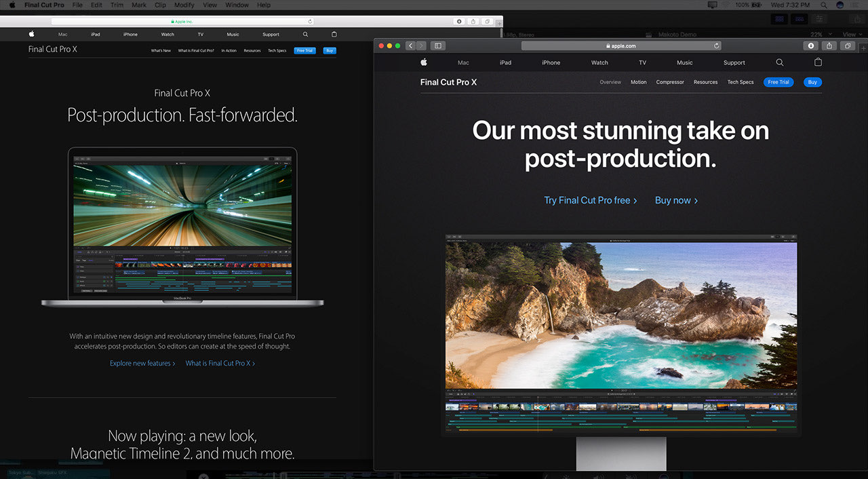868x479 pixels.
Task: Click the Wed 7:32 PM clock
Action: tap(791, 5)
